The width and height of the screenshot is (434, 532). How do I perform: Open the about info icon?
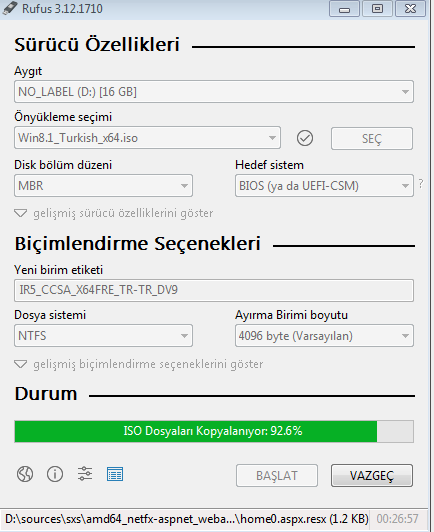pos(55,474)
